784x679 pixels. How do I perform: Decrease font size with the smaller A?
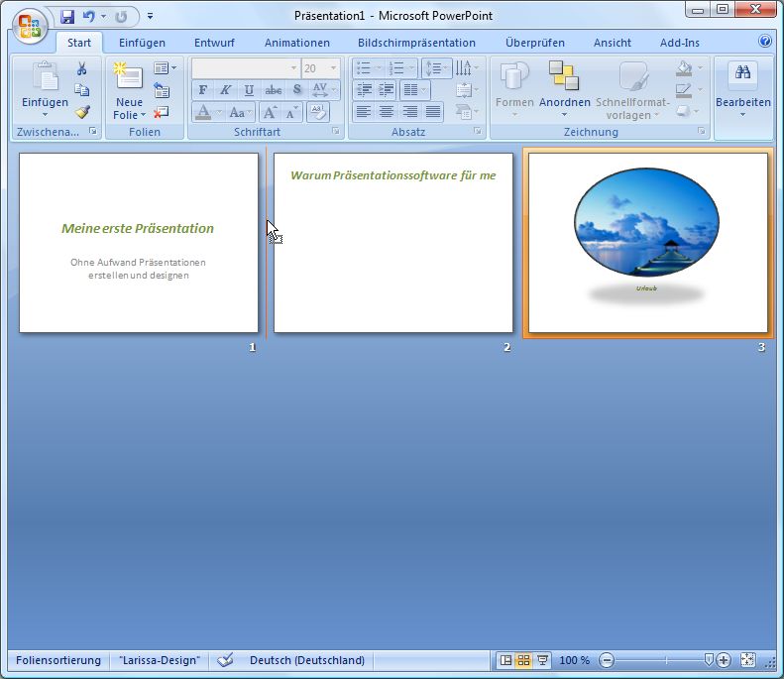(291, 112)
